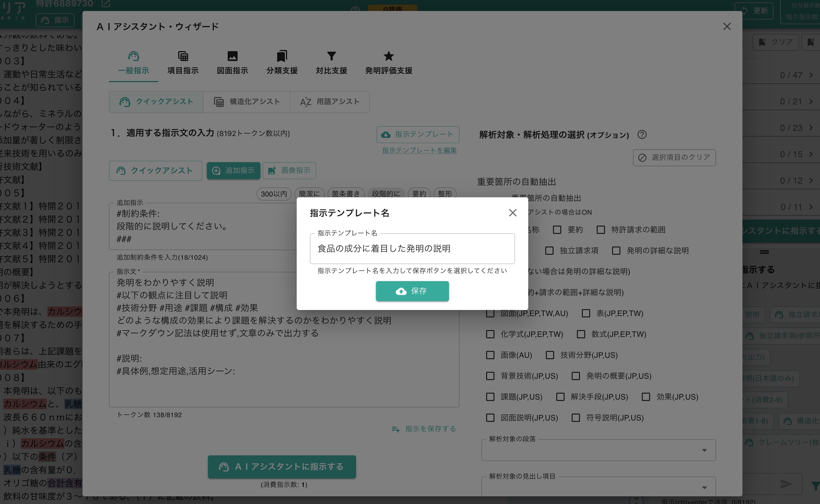Viewport: 820px width, 504px height.
Task: Close the AIアシスタント・ウィザード window
Action: [727, 26]
